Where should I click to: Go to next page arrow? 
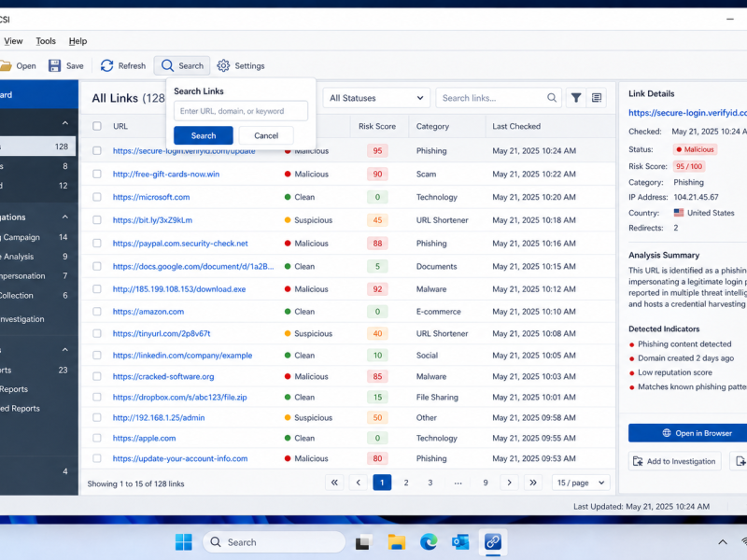[509, 483]
